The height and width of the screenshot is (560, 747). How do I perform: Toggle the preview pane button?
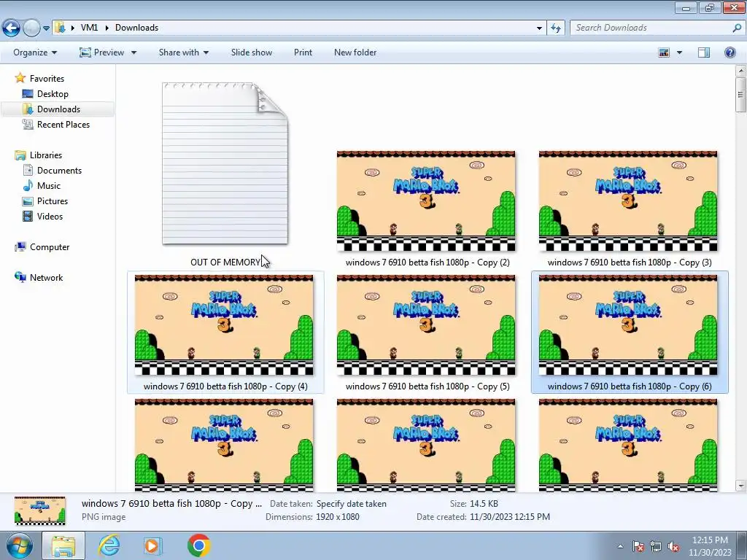pyautogui.click(x=704, y=52)
